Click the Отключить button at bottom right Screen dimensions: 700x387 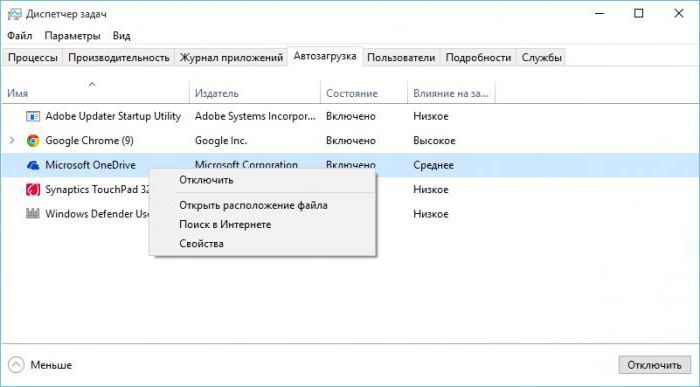coord(654,365)
